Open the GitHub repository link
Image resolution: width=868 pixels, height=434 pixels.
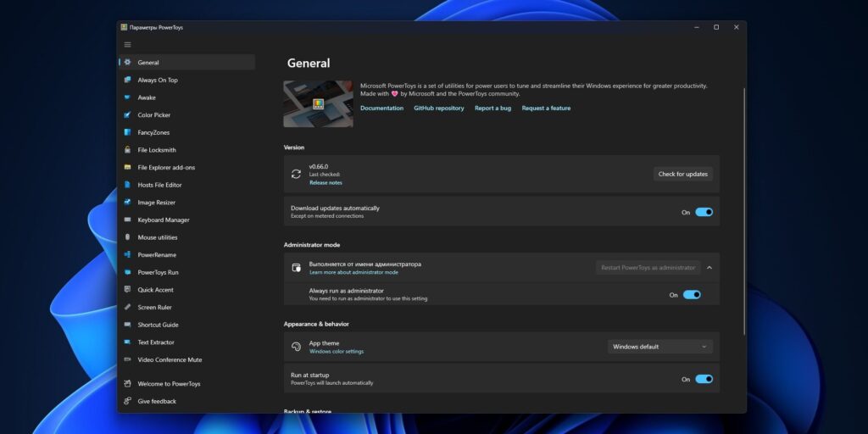438,108
